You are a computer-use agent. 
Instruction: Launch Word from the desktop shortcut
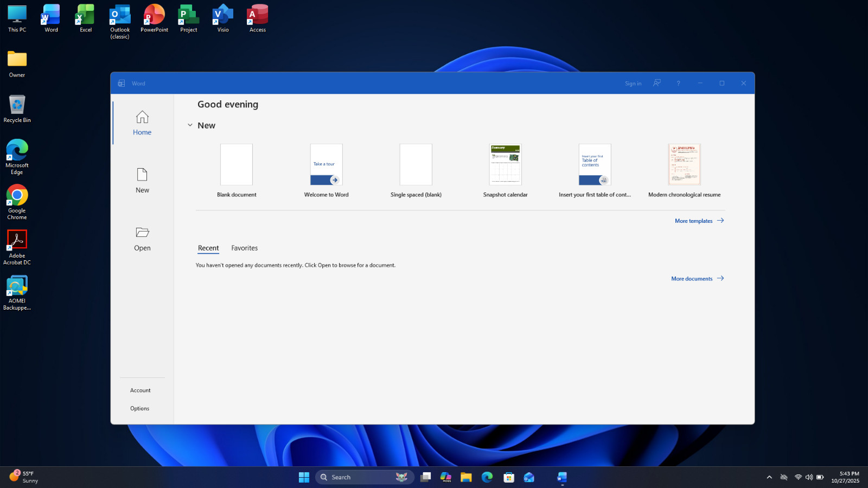click(x=51, y=19)
